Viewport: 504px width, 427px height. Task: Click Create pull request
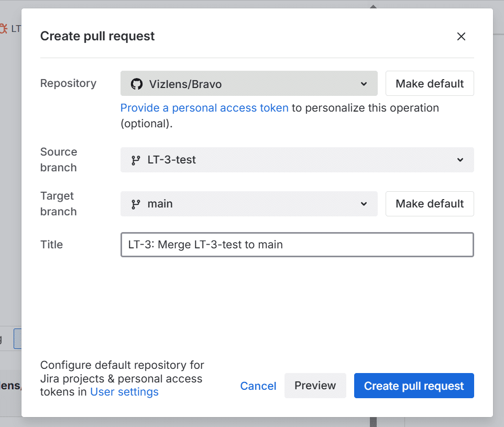(414, 386)
